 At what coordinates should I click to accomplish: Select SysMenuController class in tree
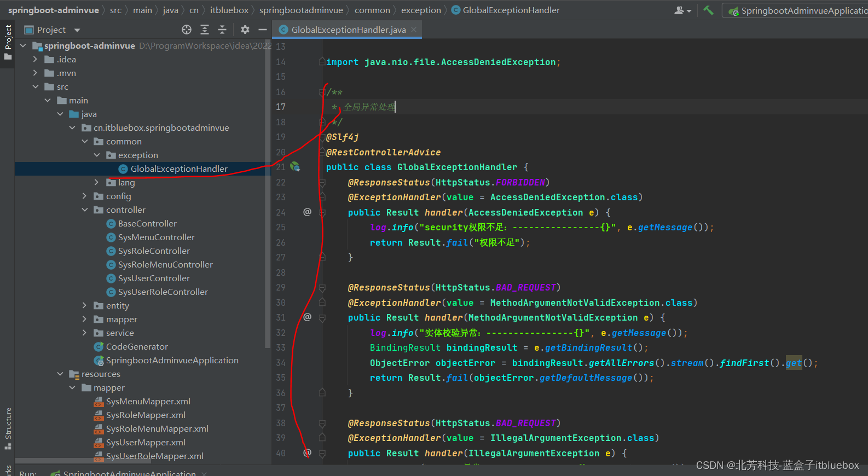[x=157, y=237]
